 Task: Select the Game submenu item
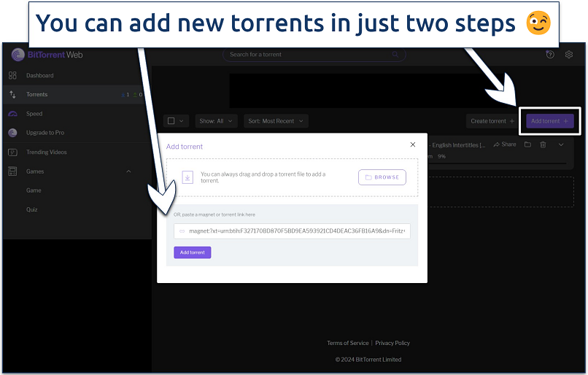tap(34, 190)
